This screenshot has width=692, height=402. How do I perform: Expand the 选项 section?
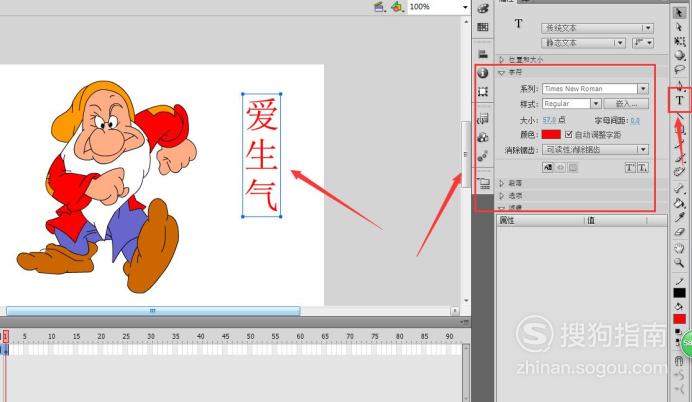pos(502,195)
